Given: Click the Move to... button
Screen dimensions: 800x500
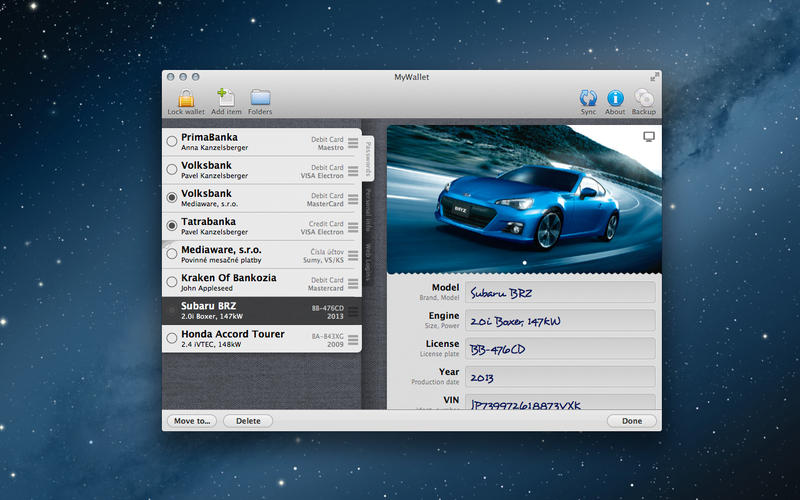Looking at the screenshot, I should click(192, 421).
